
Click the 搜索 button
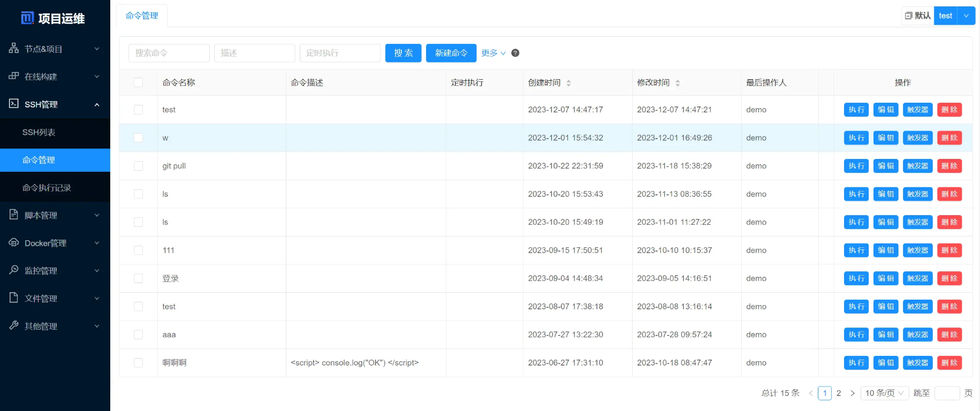[x=404, y=53]
